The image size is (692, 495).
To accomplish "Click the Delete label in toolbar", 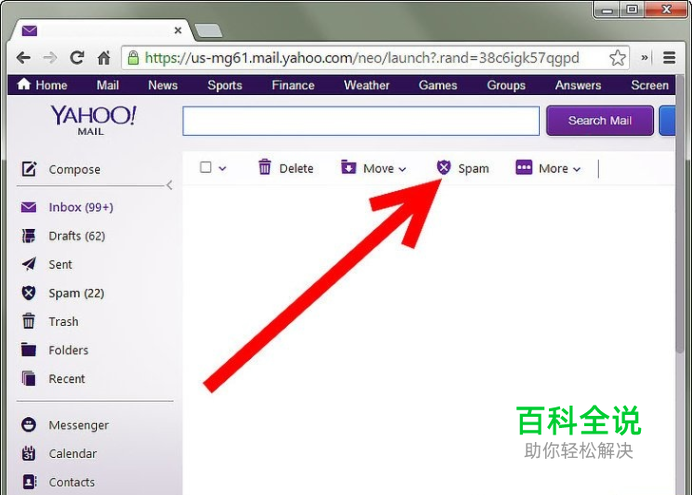I will (296, 169).
